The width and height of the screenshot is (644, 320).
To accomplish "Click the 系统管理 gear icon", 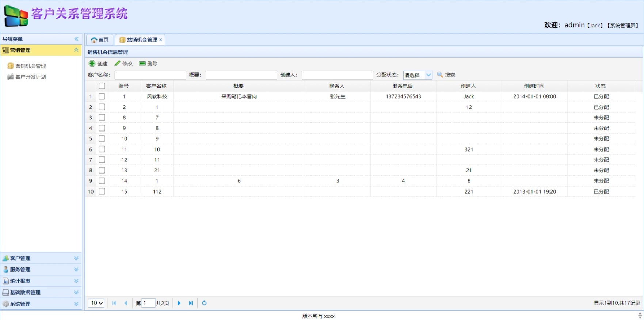I will 5,304.
